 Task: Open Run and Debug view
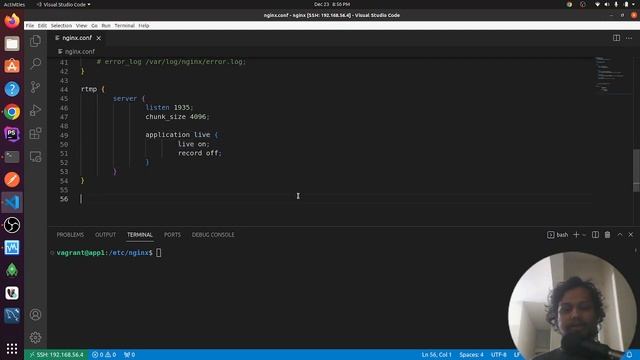tap(36, 110)
